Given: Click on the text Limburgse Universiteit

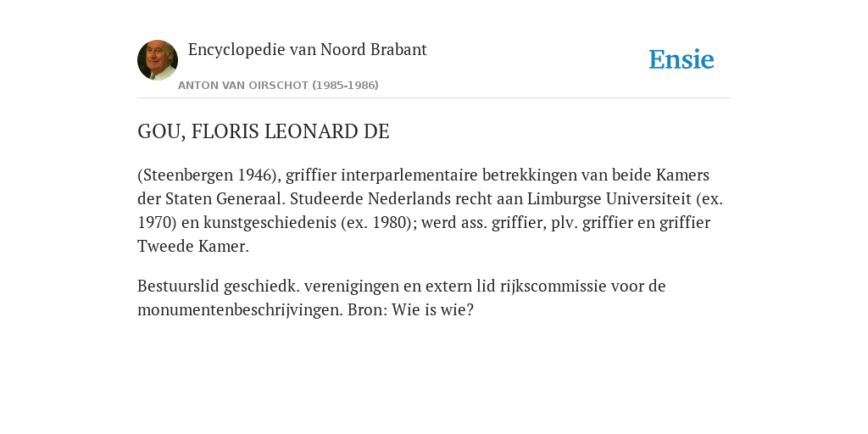Looking at the screenshot, I should point(609,198).
